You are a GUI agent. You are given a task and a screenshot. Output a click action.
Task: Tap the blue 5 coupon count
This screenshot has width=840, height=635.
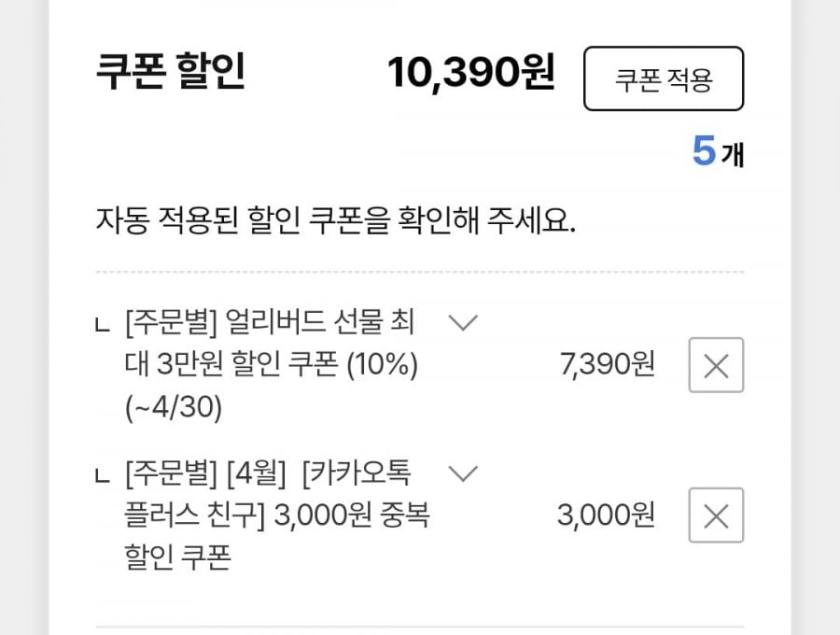704,151
